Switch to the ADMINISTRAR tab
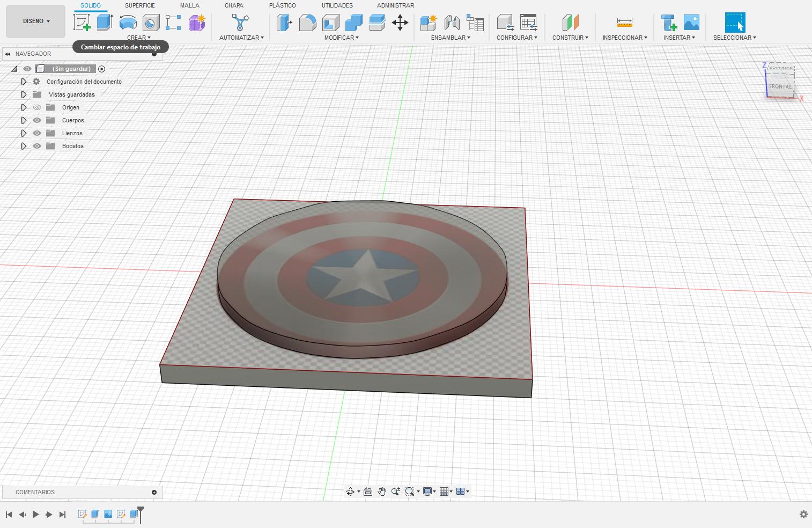Image resolution: width=812 pixels, height=528 pixels. pyautogui.click(x=395, y=5)
